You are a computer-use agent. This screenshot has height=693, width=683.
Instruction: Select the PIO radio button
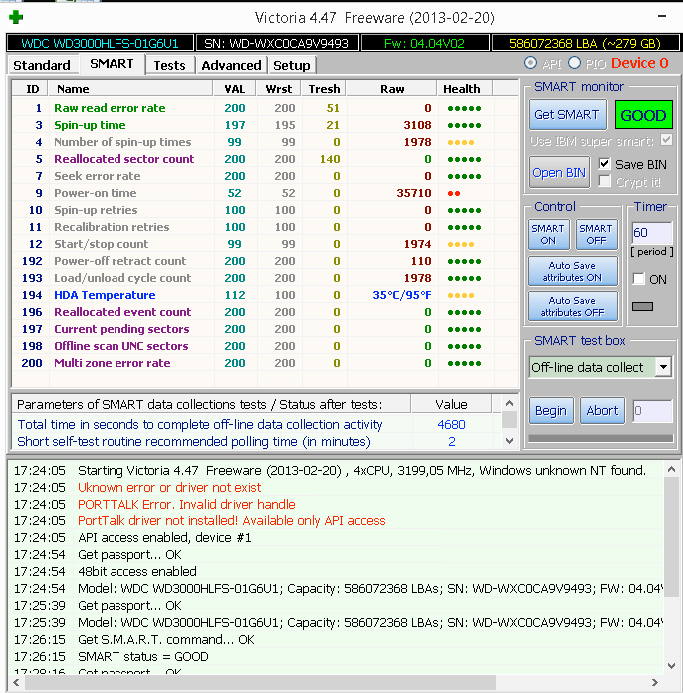coord(574,63)
